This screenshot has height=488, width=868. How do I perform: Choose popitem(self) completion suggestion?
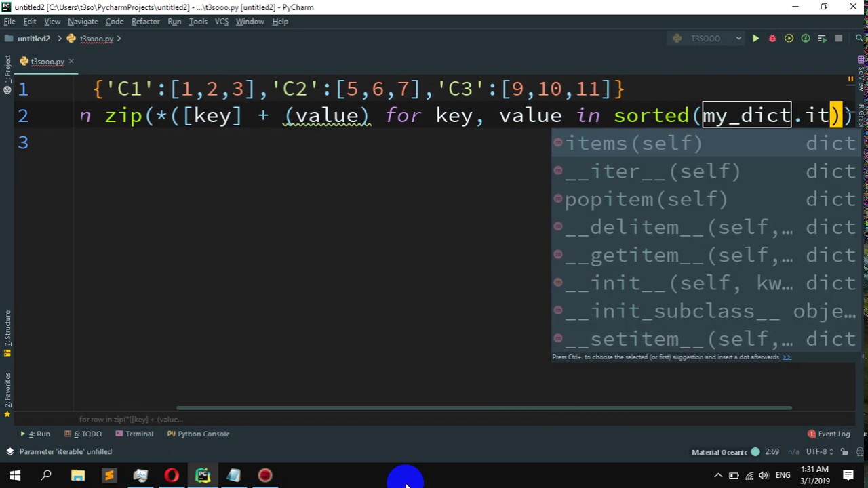pyautogui.click(x=705, y=199)
